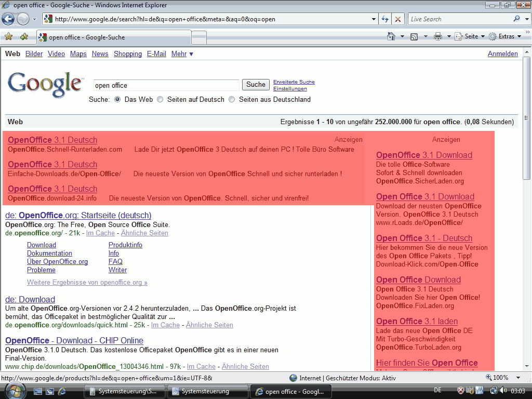532x399 pixels.
Task: Click the Print icon
Action: [x=437, y=36]
